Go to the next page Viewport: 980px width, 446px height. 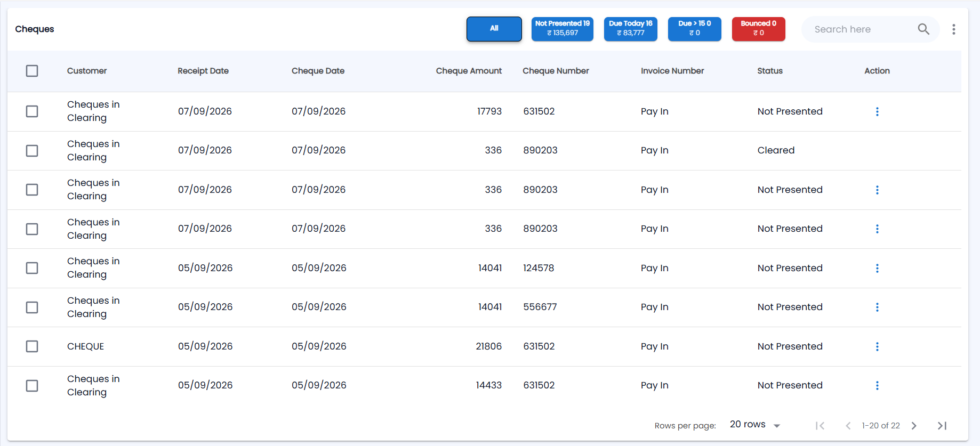(x=914, y=425)
